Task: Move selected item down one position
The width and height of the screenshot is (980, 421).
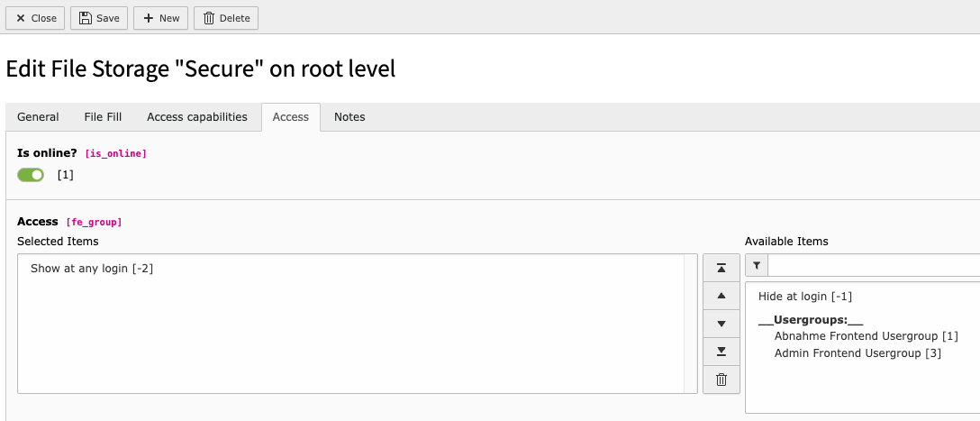Action: pos(721,324)
